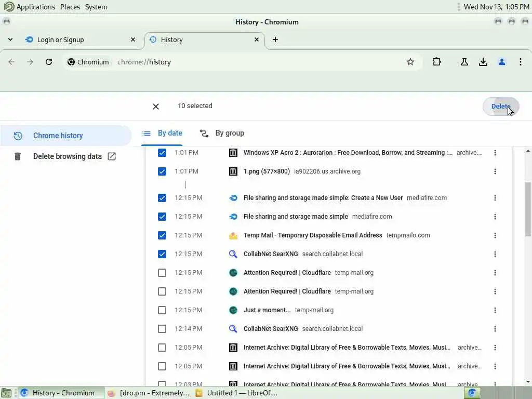Close the History tab

coord(257,39)
